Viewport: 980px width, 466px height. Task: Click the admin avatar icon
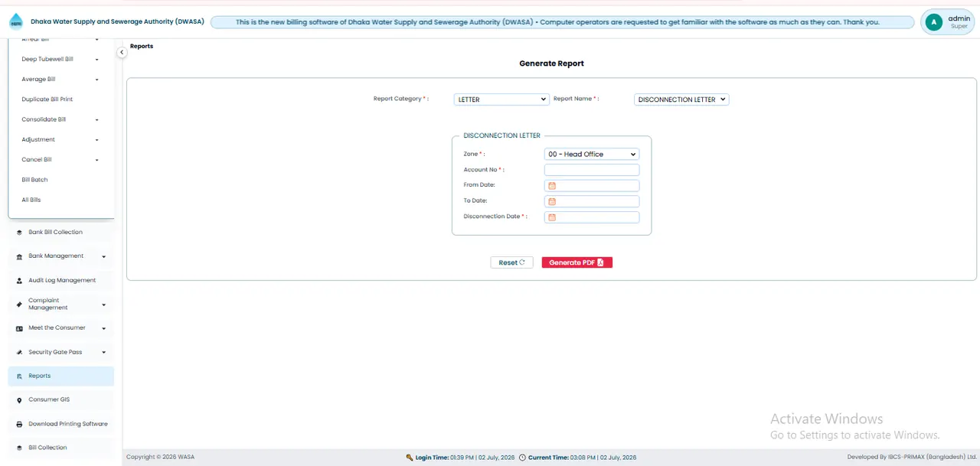pyautogui.click(x=933, y=22)
